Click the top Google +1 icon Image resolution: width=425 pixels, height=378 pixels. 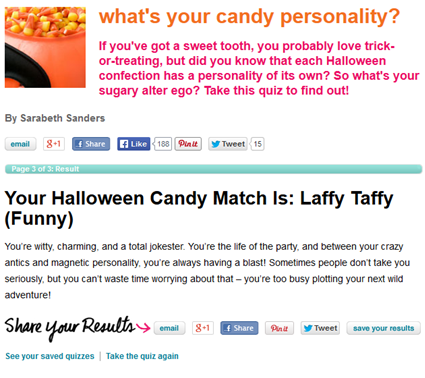[54, 144]
